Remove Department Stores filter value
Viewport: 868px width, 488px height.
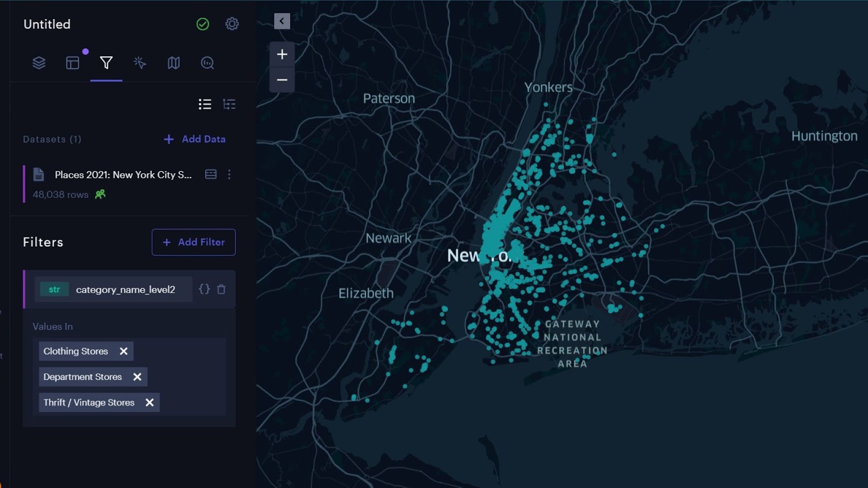137,377
